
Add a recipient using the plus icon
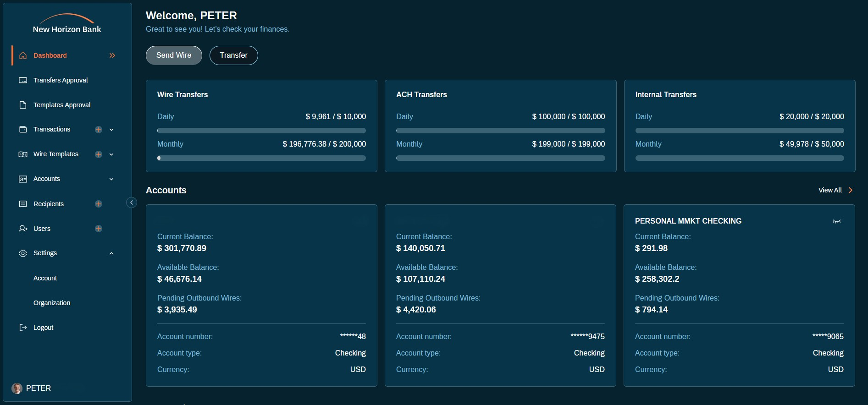point(99,204)
